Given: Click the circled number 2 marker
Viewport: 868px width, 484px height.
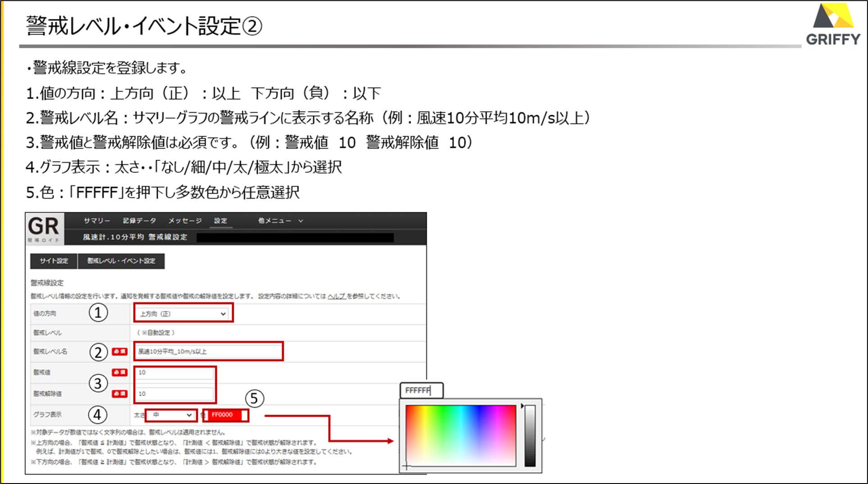Looking at the screenshot, I should pyautogui.click(x=98, y=352).
